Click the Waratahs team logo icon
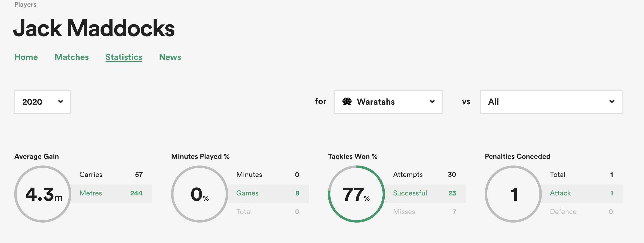The image size is (644, 243). 347,101
